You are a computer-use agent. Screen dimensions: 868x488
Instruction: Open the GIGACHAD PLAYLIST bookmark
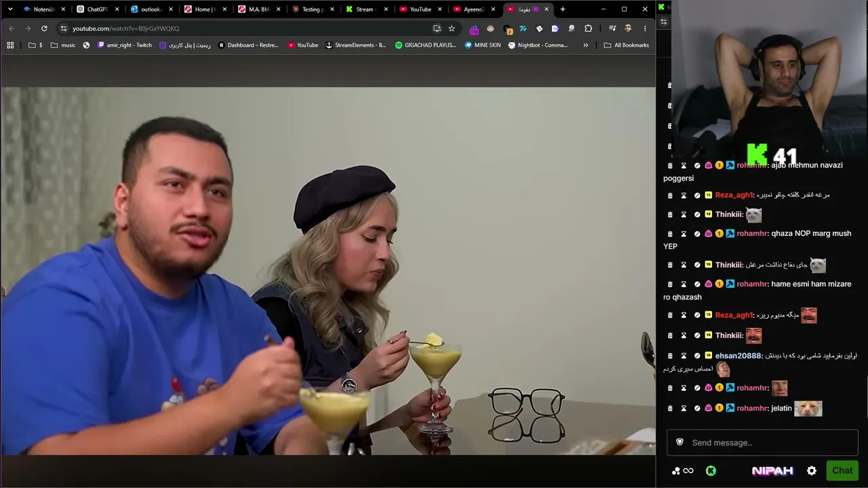click(426, 45)
